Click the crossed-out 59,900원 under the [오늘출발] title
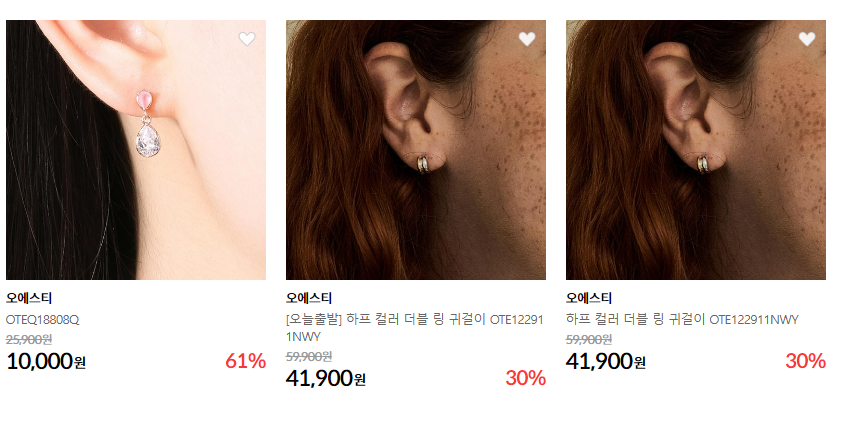 point(309,357)
